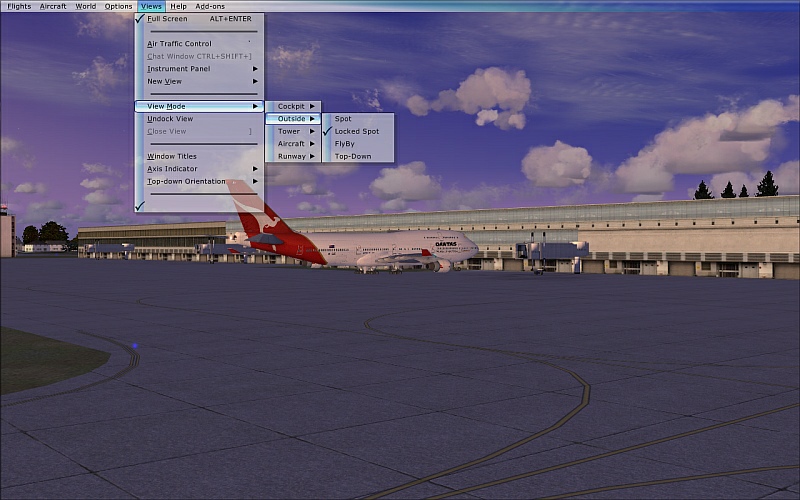Open the World menu

pos(85,6)
